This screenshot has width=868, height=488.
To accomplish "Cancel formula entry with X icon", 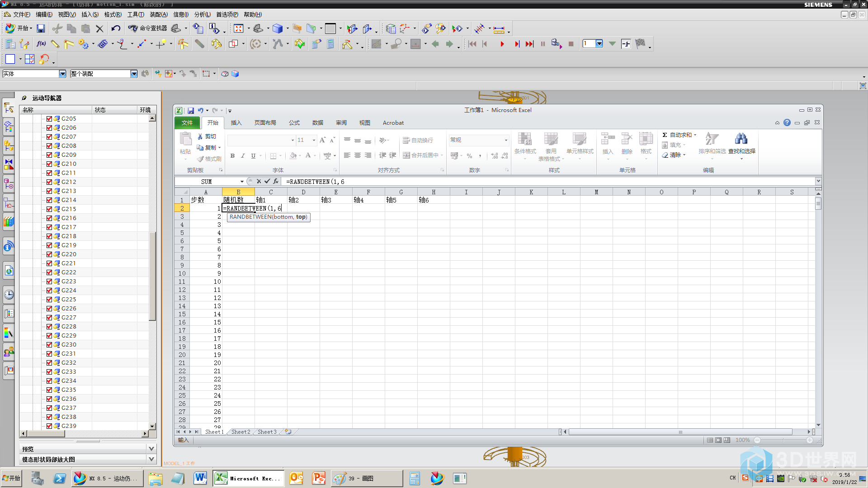I will tap(259, 181).
